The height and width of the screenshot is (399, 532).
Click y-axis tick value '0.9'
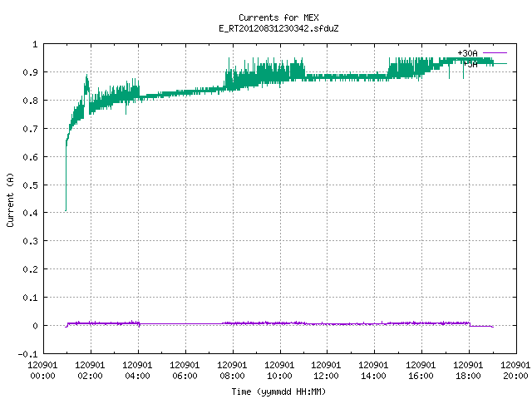coord(30,72)
